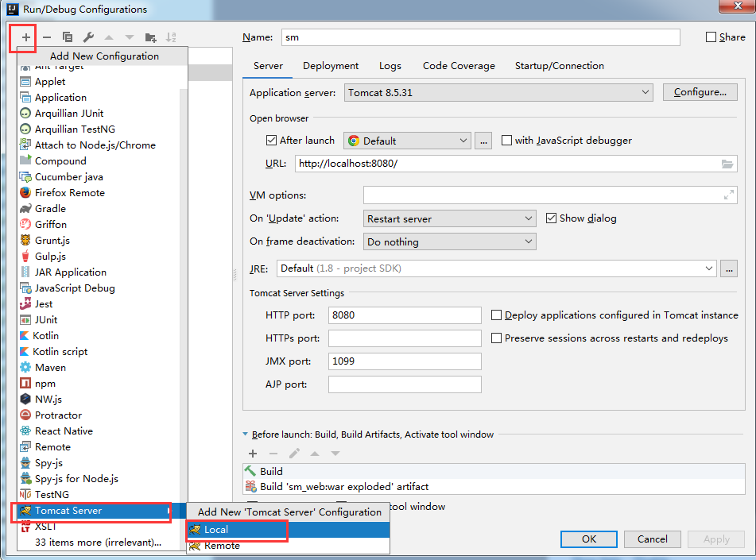Enable with JavaScript debugger checkbox
The height and width of the screenshot is (560, 756).
point(506,141)
